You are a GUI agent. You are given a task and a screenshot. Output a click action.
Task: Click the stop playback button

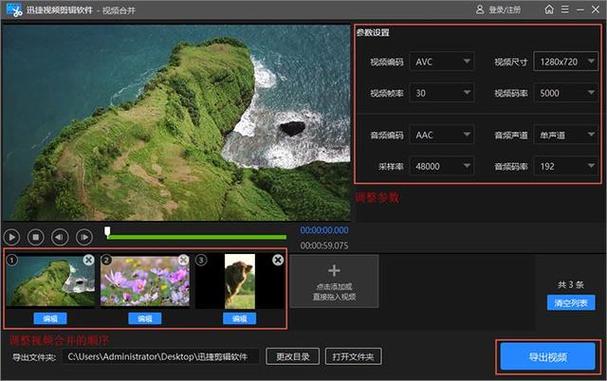[x=36, y=237]
